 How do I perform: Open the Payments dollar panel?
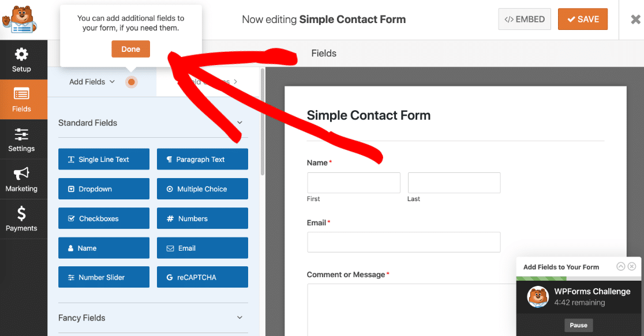(x=21, y=219)
